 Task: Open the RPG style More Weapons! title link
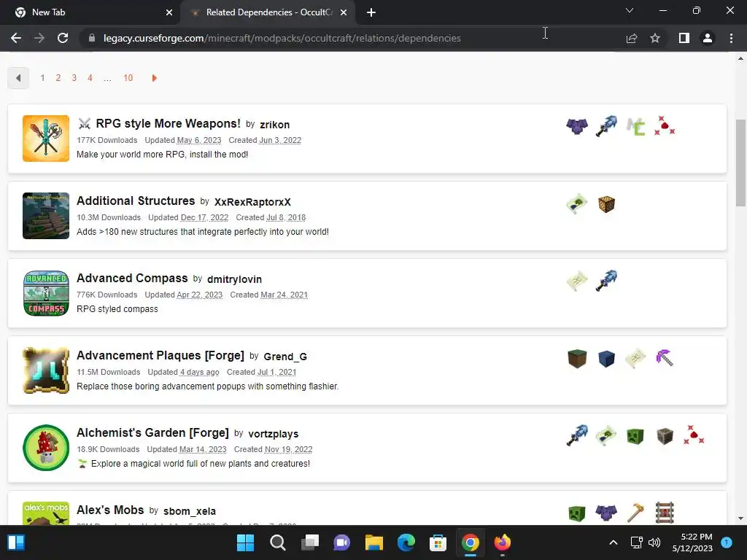click(168, 123)
